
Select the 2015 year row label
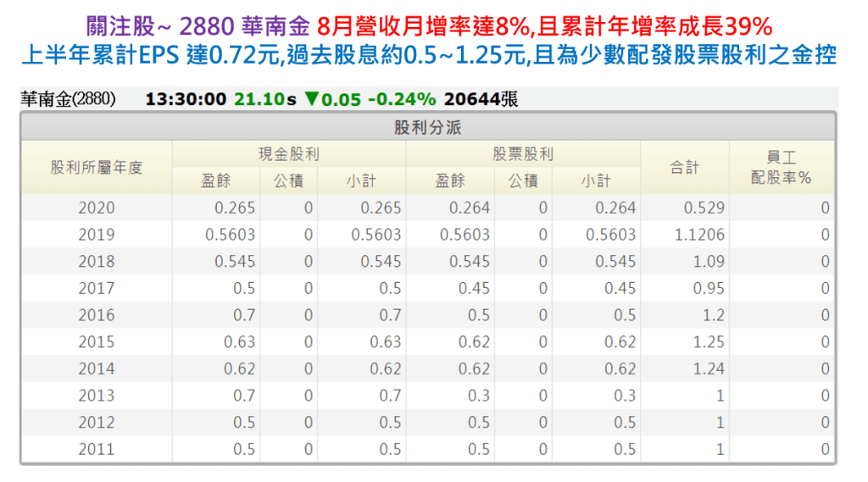tap(97, 342)
